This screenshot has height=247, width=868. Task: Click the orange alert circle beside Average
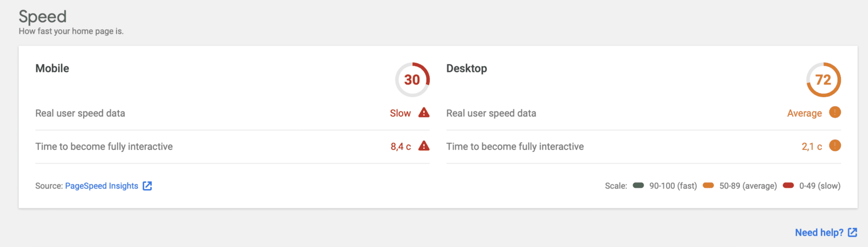point(835,112)
